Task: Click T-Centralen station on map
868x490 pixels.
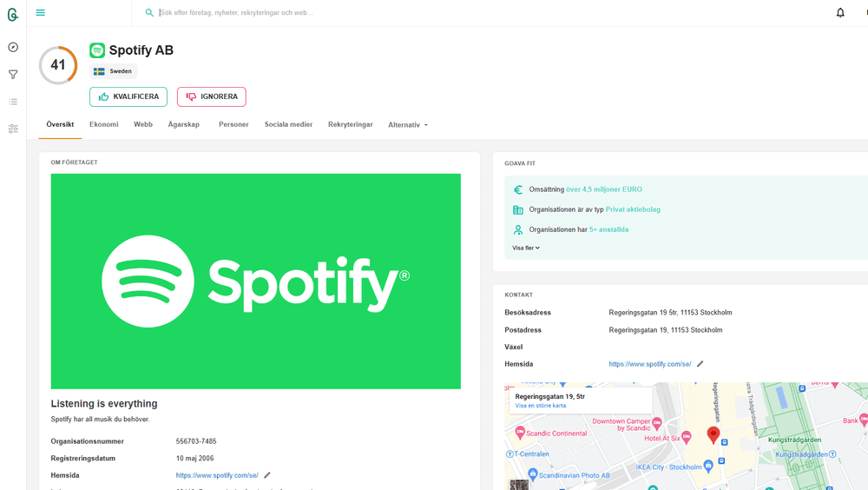Action: coord(528,454)
